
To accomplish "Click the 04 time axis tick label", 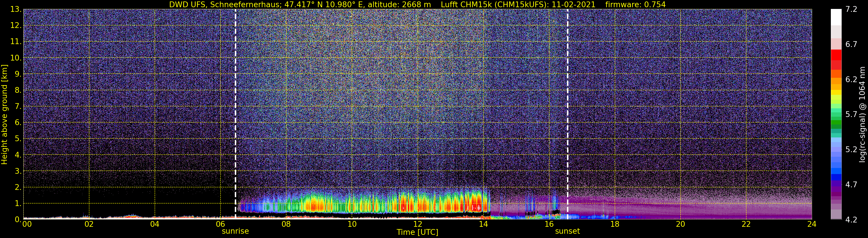I will tap(155, 224).
